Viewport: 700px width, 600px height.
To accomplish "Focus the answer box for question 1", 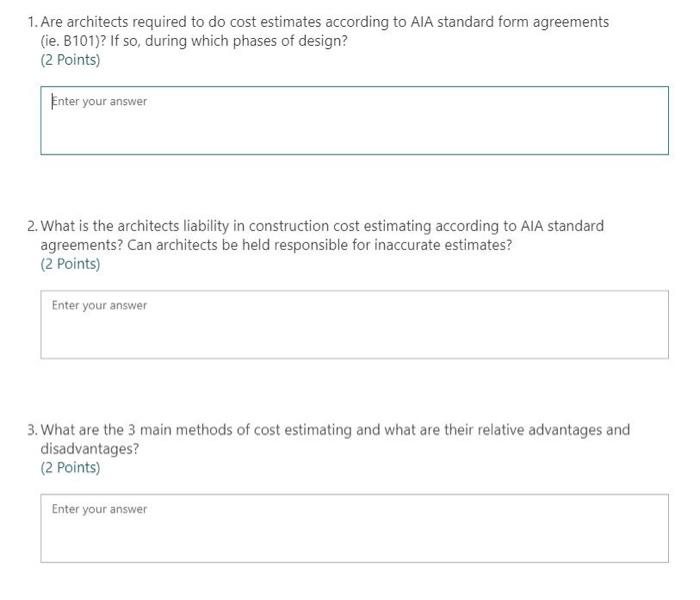I will pos(354,121).
